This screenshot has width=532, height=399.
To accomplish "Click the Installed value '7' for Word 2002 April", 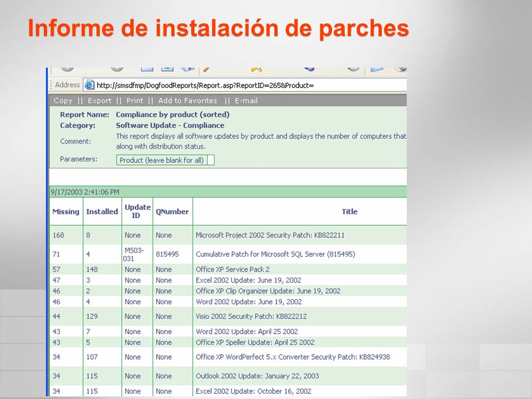I will coord(88,331).
